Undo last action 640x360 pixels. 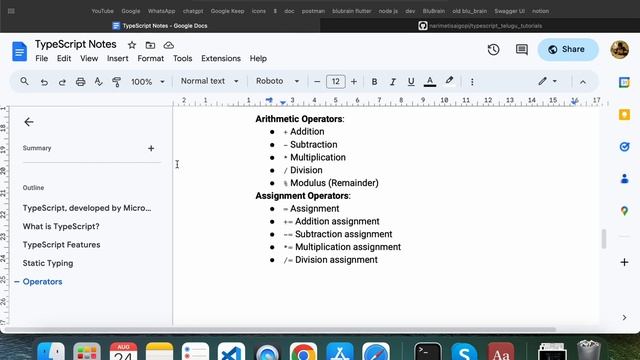pyautogui.click(x=44, y=82)
